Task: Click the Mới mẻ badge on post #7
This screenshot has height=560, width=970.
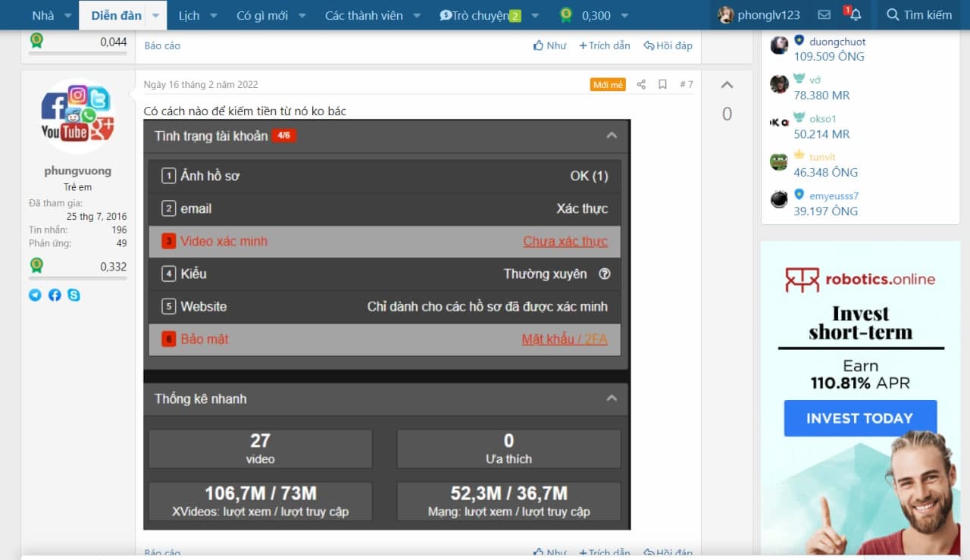Action: (x=608, y=85)
